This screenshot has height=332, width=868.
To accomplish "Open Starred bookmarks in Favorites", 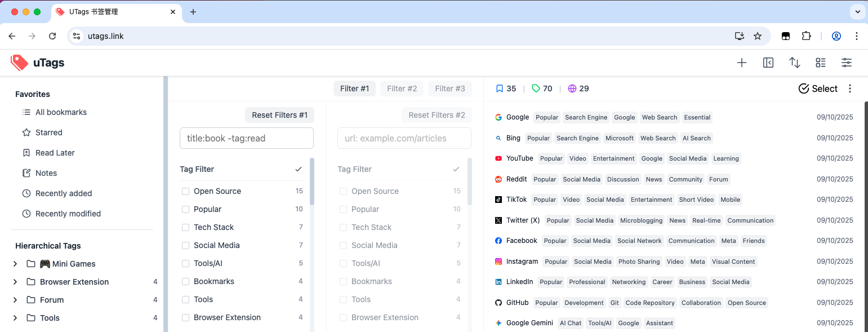I will click(49, 132).
